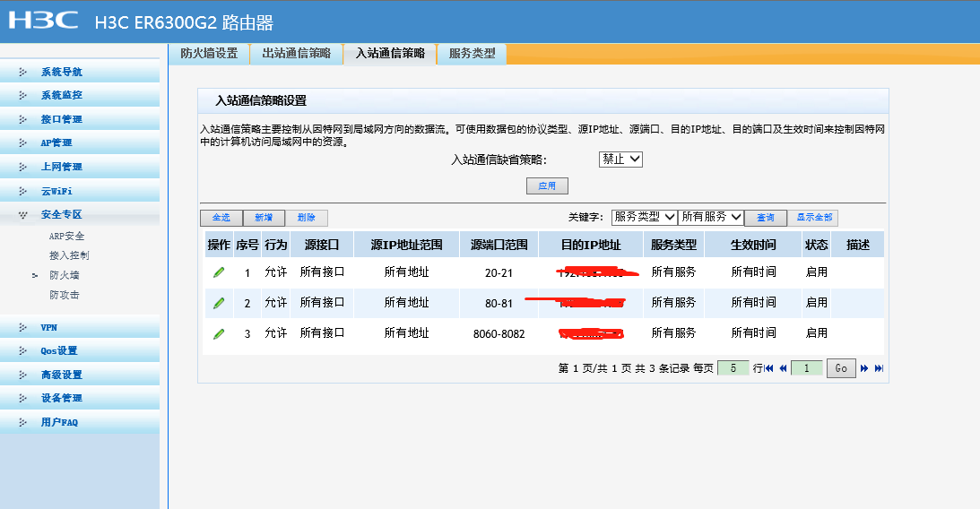The width and height of the screenshot is (980, 509).
Task: Click 描述 column header
Action: pos(857,245)
